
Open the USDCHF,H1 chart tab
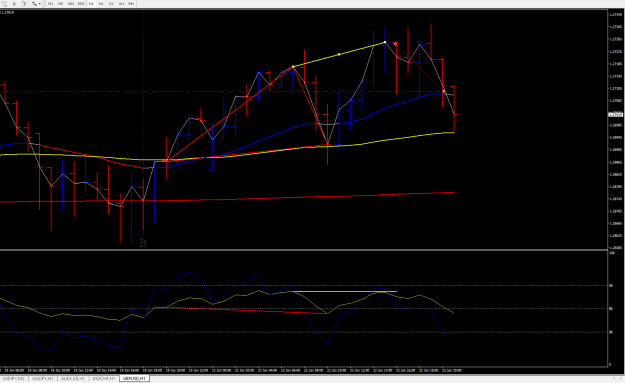tap(104, 378)
